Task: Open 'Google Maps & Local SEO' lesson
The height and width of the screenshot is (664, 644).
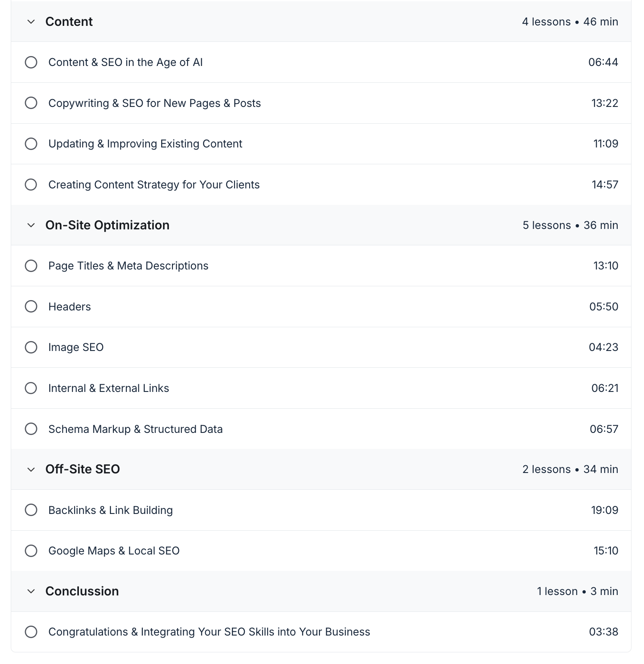Action: coord(114,551)
